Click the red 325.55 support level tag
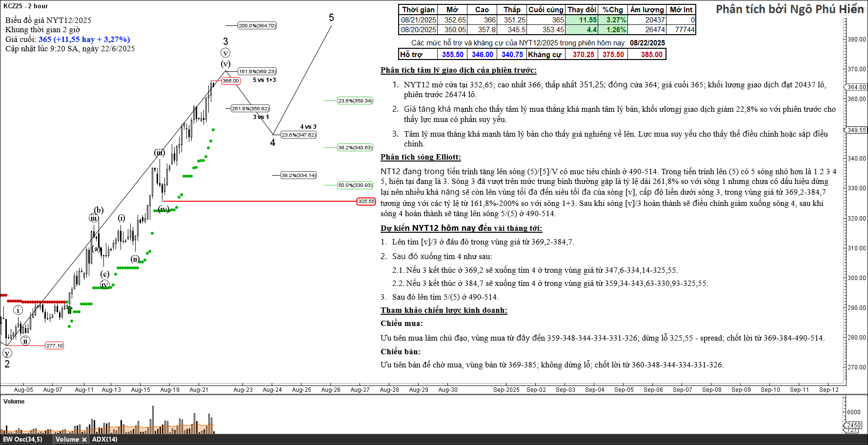This screenshot has height=445, width=868. pos(366,202)
